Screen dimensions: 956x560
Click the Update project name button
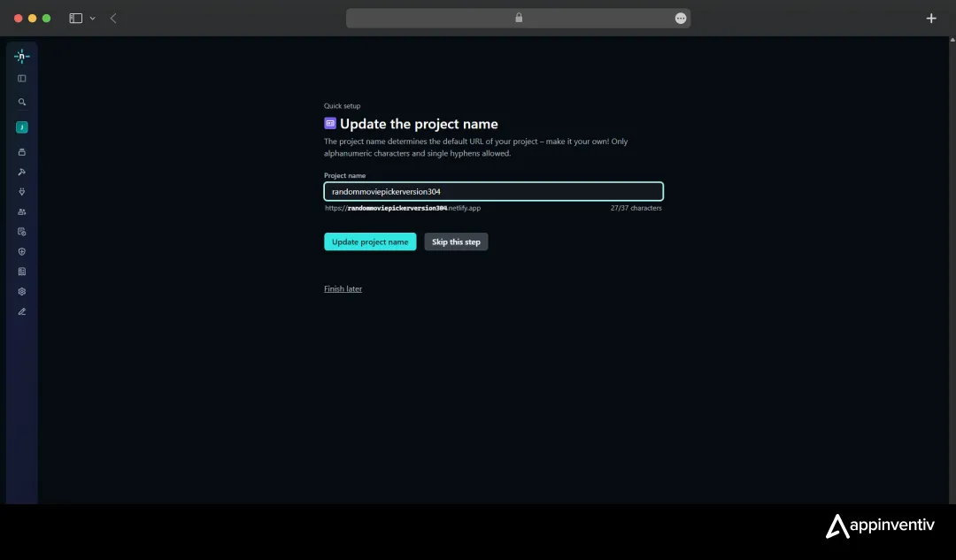pyautogui.click(x=370, y=242)
